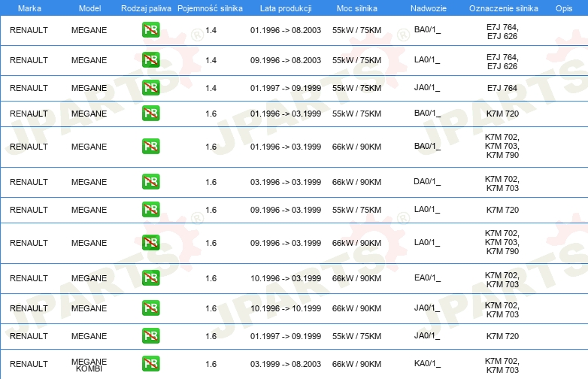Select MEGANE in the EA0/1_ row
This screenshot has width=588, height=379.
point(89,278)
